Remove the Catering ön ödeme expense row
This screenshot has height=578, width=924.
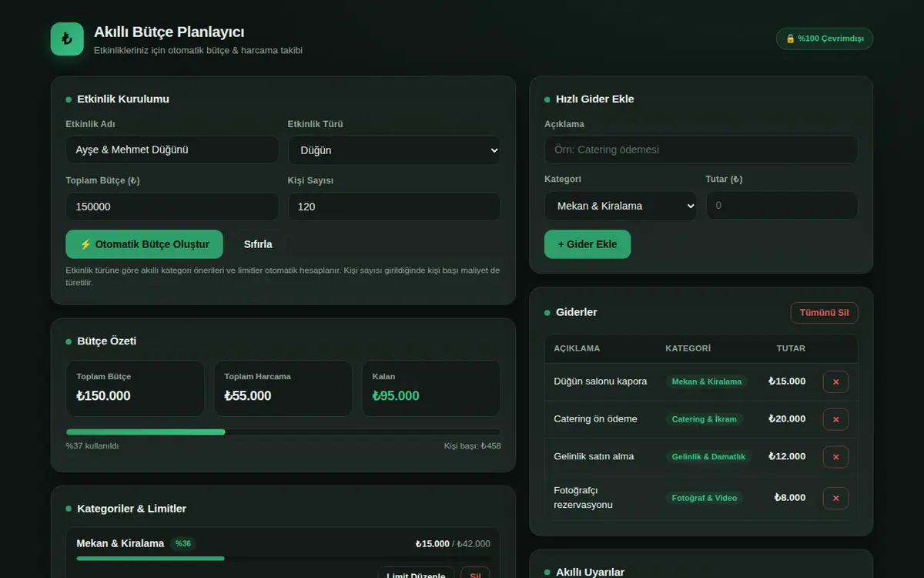(x=835, y=419)
